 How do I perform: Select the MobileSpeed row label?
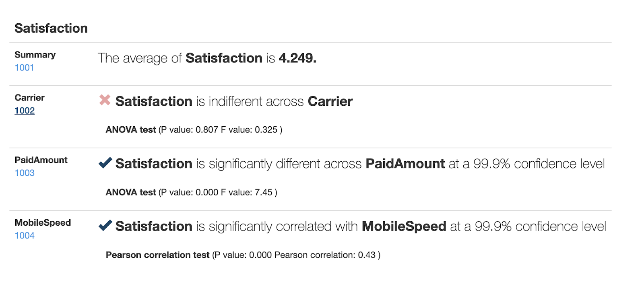[x=43, y=223]
